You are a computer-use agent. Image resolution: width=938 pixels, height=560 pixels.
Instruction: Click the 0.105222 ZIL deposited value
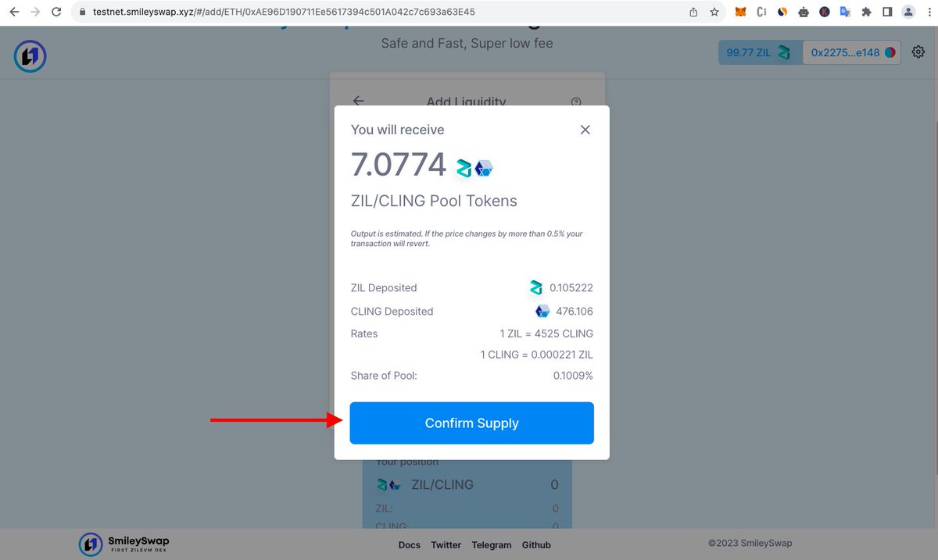(571, 287)
